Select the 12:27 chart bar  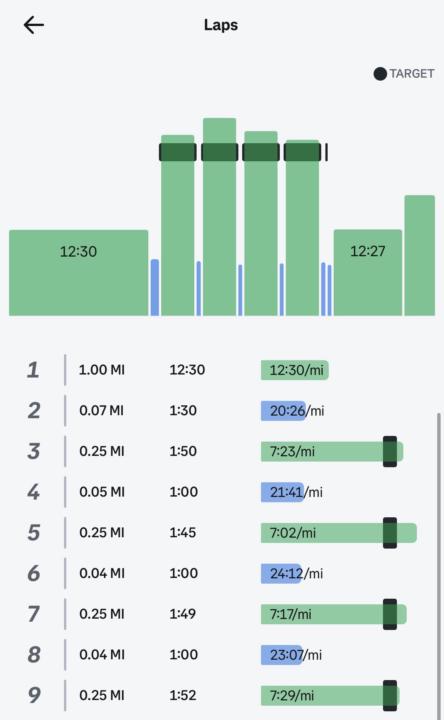click(367, 273)
